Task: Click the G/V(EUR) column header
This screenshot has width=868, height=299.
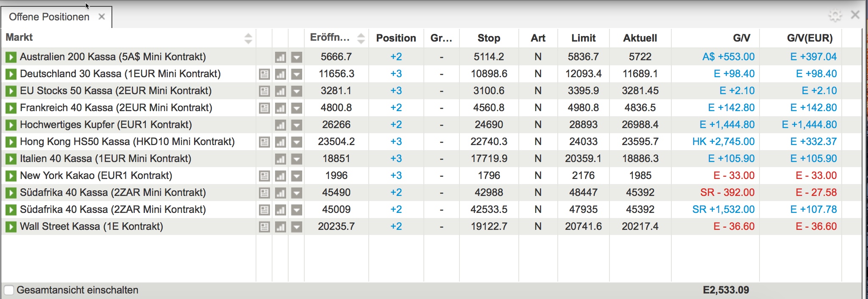Action: click(x=810, y=38)
